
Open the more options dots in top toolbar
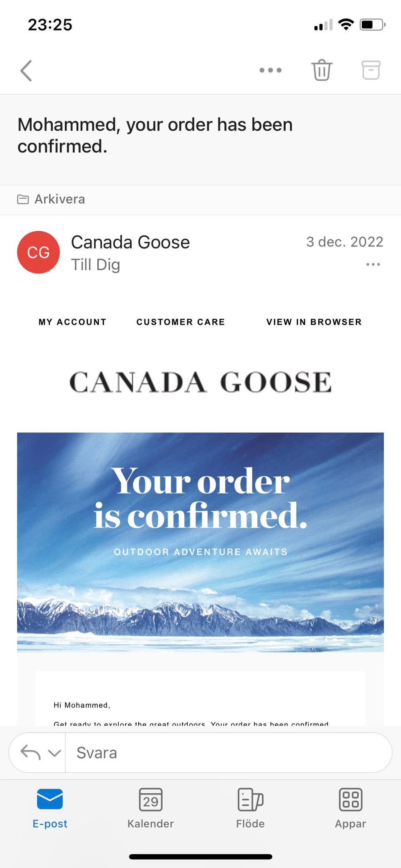coord(270,70)
